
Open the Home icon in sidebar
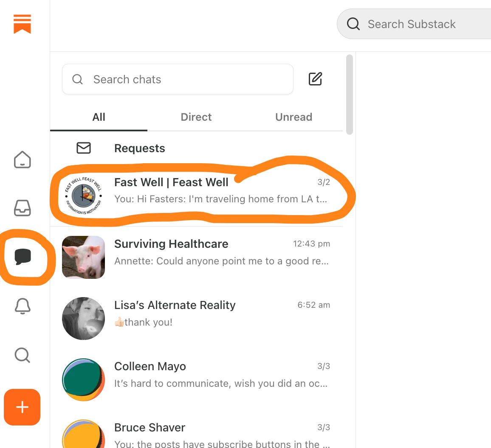pyautogui.click(x=22, y=160)
